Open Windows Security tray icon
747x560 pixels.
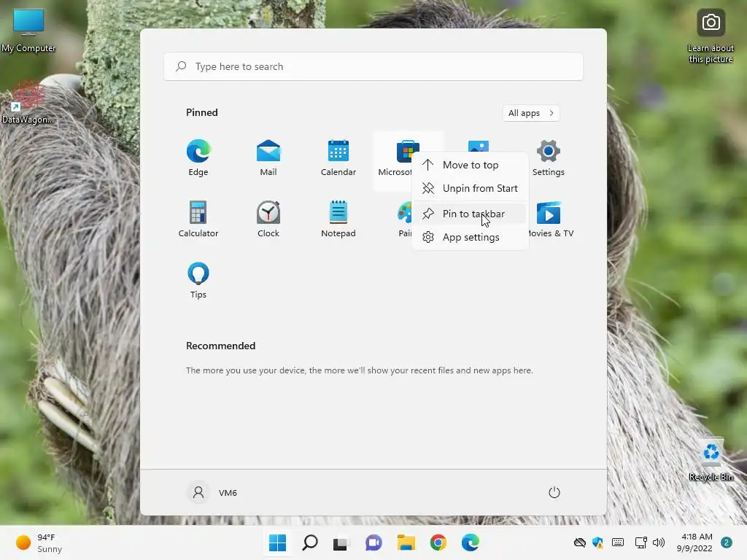click(597, 542)
